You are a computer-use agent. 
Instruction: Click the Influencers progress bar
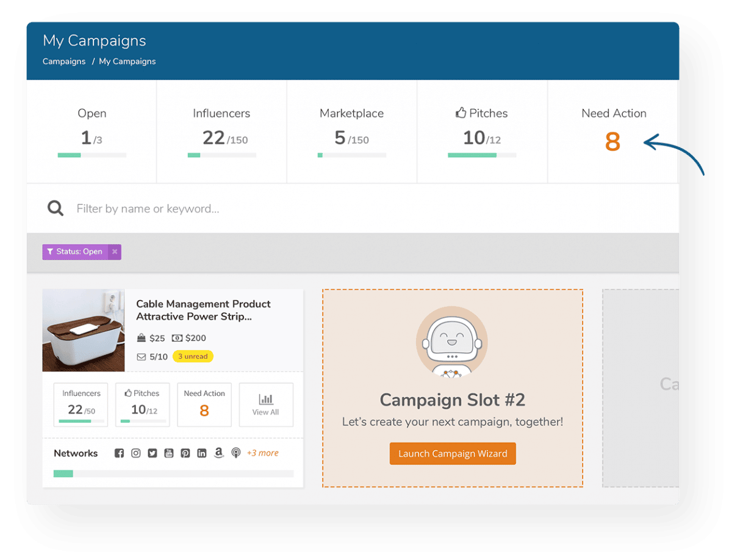pyautogui.click(x=221, y=156)
